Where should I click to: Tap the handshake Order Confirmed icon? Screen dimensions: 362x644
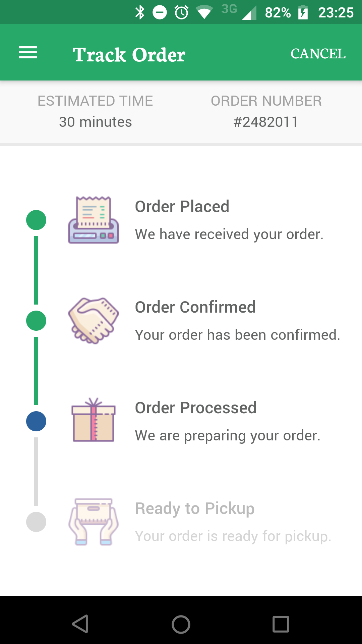94,321
